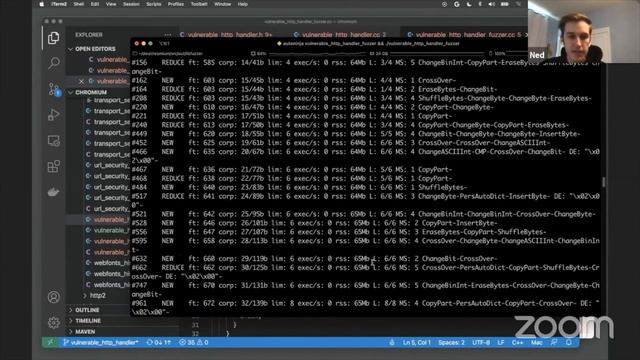Click the synchronize changes indicator in status bar
The image size is (640, 360).
point(158,342)
